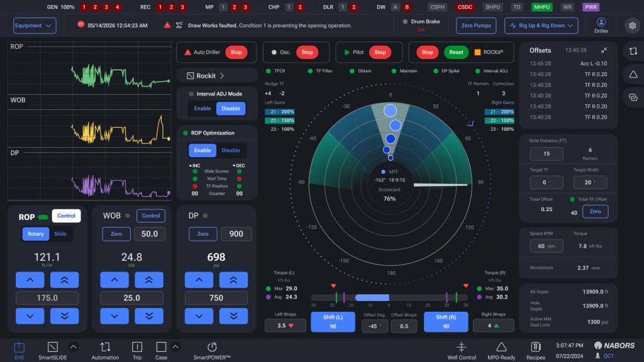Open the Driller user profile icon
Image resolution: width=644 pixels, height=362 pixels.
pyautogui.click(x=601, y=22)
